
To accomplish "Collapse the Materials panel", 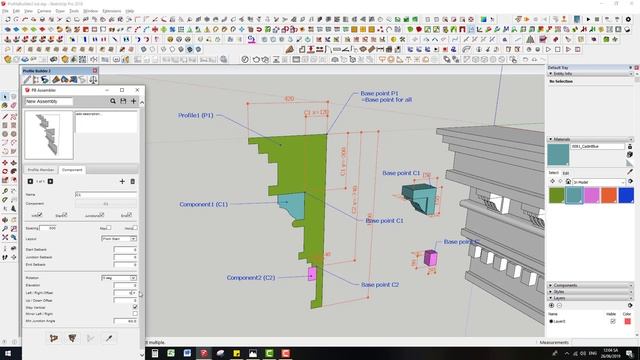I will (590, 139).
